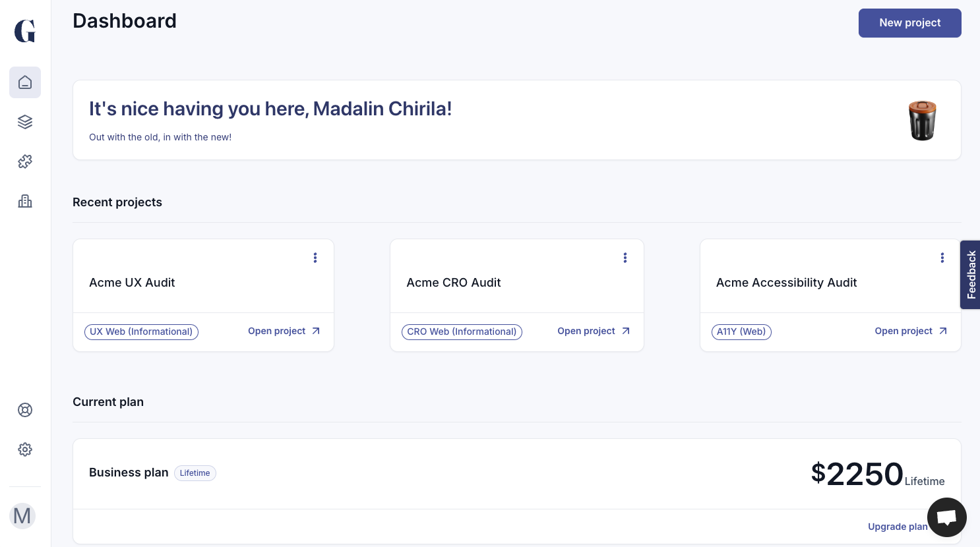Viewport: 980px width, 547px height.
Task: Expand Acme UX Audit three-dot menu
Action: 315,258
